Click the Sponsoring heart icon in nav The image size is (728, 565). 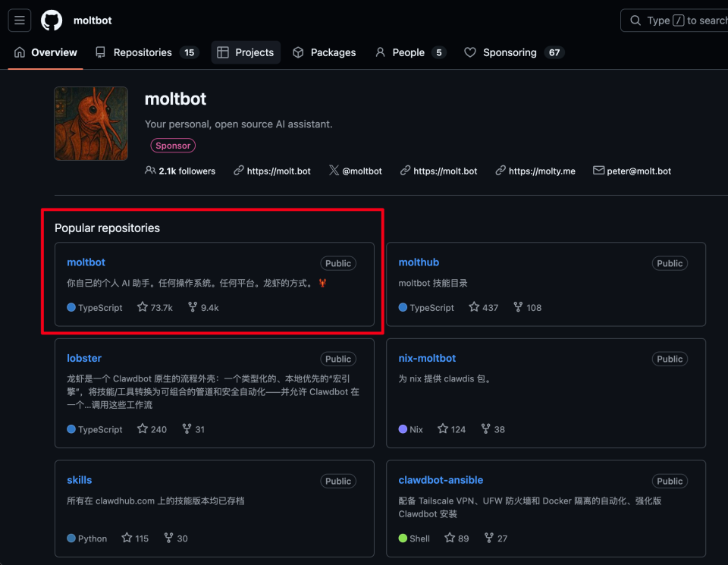pos(470,52)
